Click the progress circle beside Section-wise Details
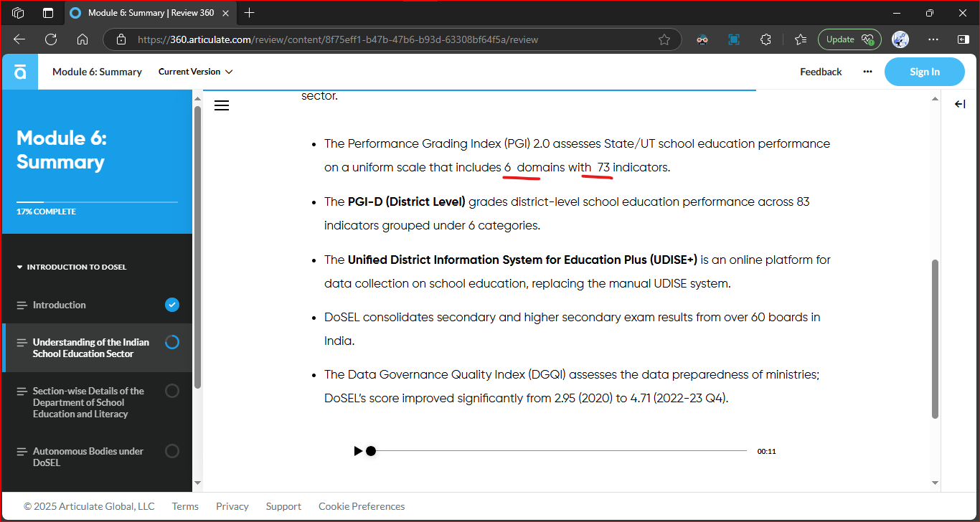Image resolution: width=980 pixels, height=522 pixels. tap(172, 391)
